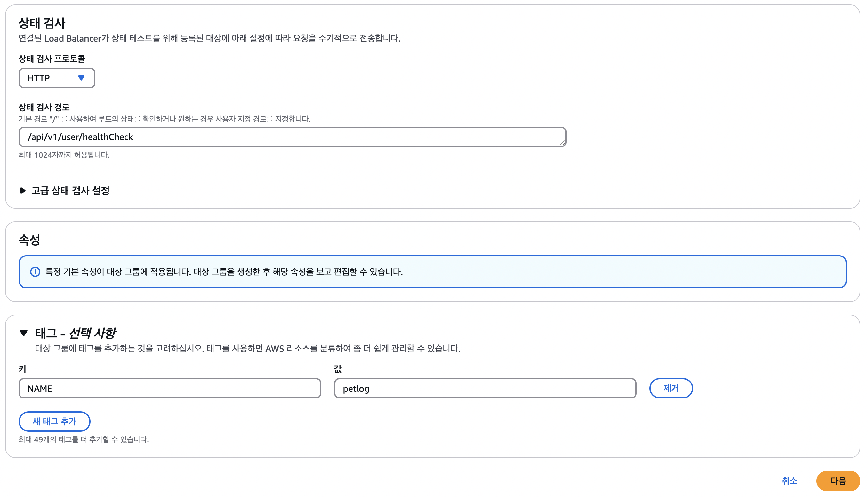The height and width of the screenshot is (497, 868).
Task: Click the 상태 검사 경로 field label
Action: tap(44, 107)
